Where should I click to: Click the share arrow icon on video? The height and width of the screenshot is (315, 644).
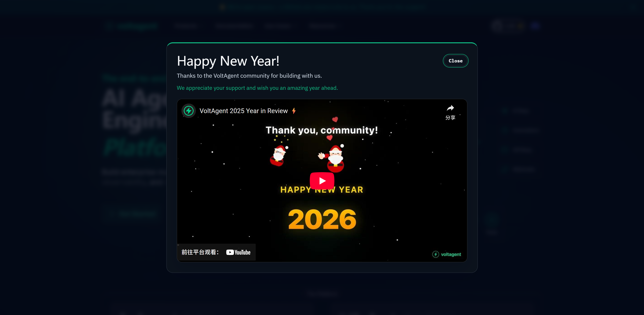pos(450,108)
